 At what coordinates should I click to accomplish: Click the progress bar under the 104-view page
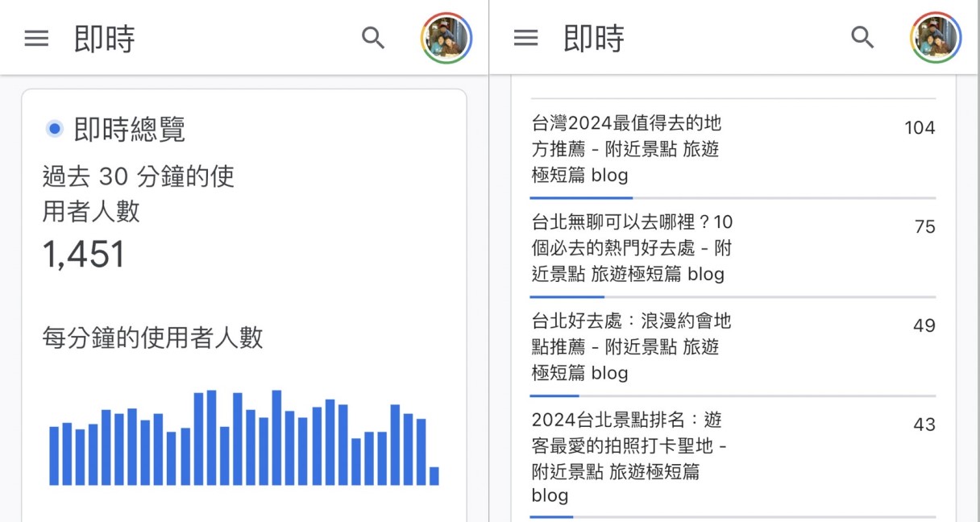[732, 197]
